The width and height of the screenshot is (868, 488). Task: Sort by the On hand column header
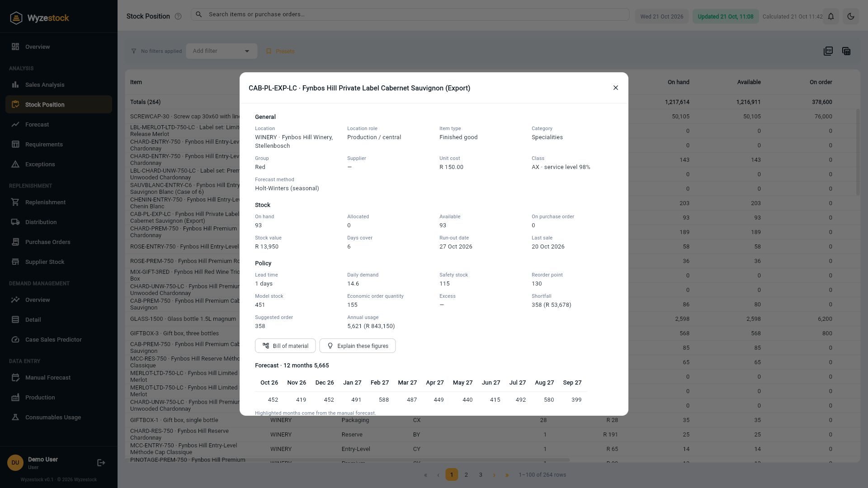tap(678, 82)
